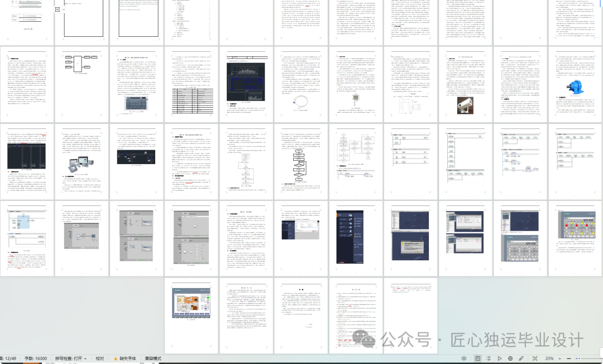
Task: Click the word count 字数: 16300
Action: coord(36,358)
